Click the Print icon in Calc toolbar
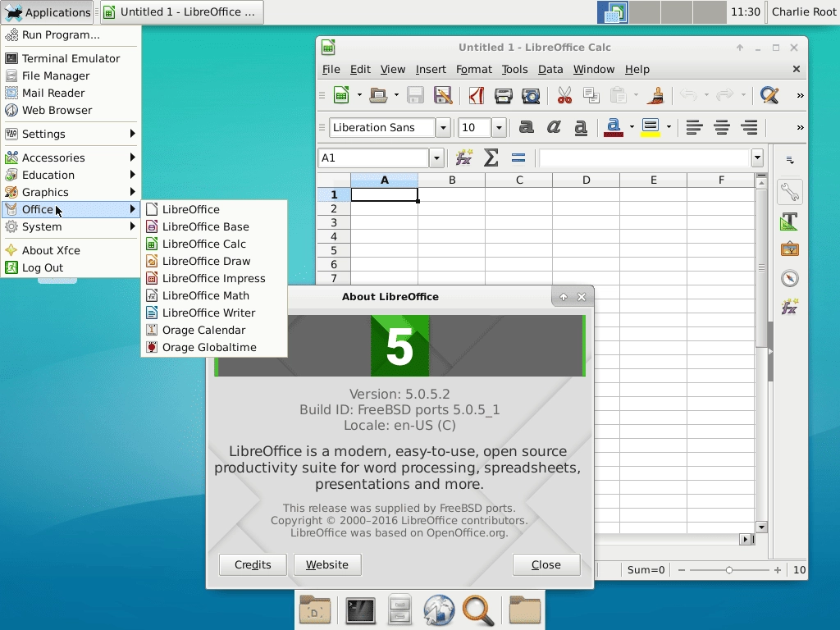Screen dimensions: 840x630 coord(503,95)
